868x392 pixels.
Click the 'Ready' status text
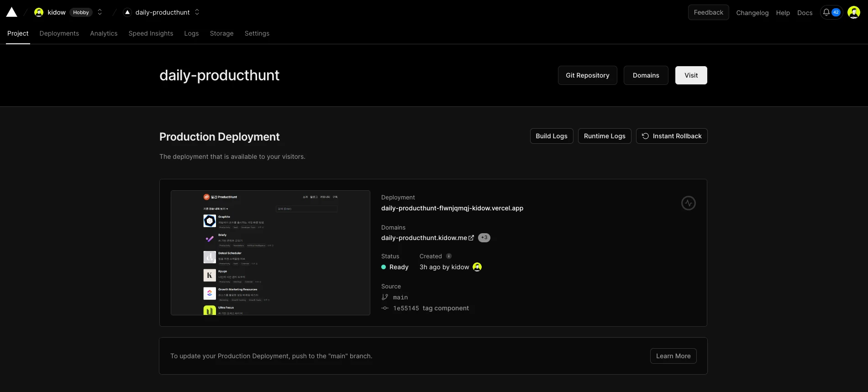tap(399, 267)
